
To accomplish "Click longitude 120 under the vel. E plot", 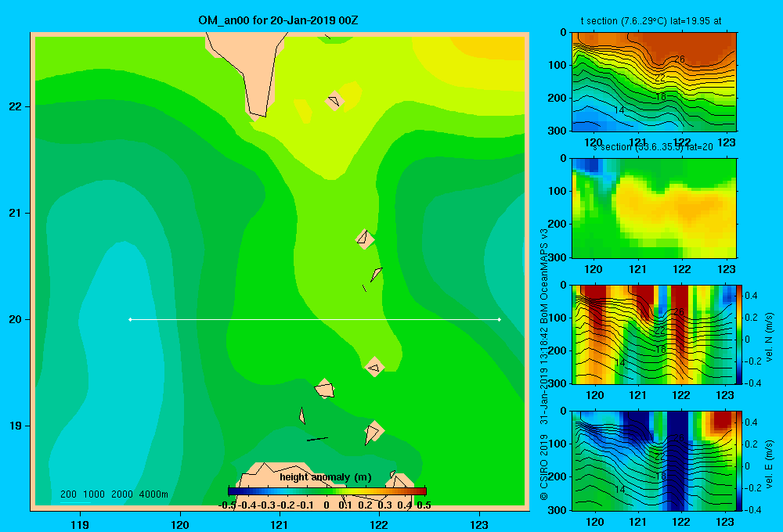I will click(x=594, y=522).
